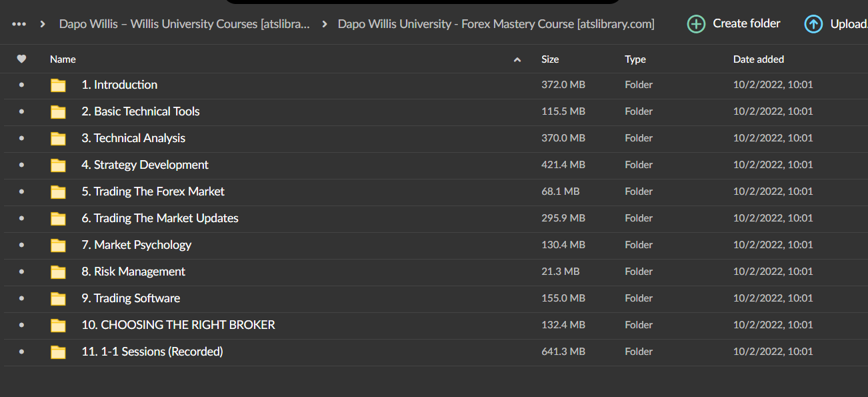Sort files by the Date added column header
The image size is (868, 397).
tap(759, 59)
